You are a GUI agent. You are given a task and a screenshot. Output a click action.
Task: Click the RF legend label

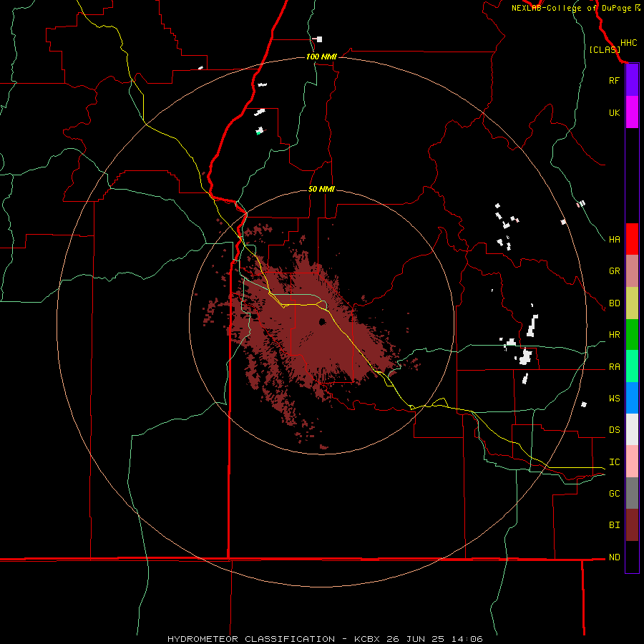(x=614, y=80)
